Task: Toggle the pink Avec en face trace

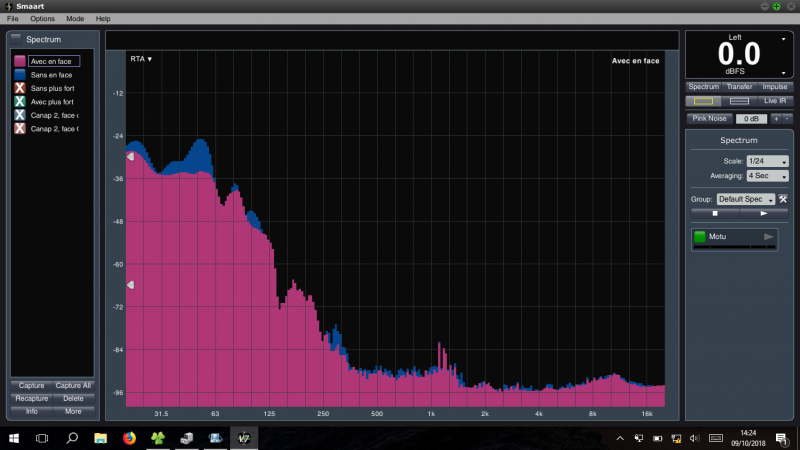Action: coord(19,61)
